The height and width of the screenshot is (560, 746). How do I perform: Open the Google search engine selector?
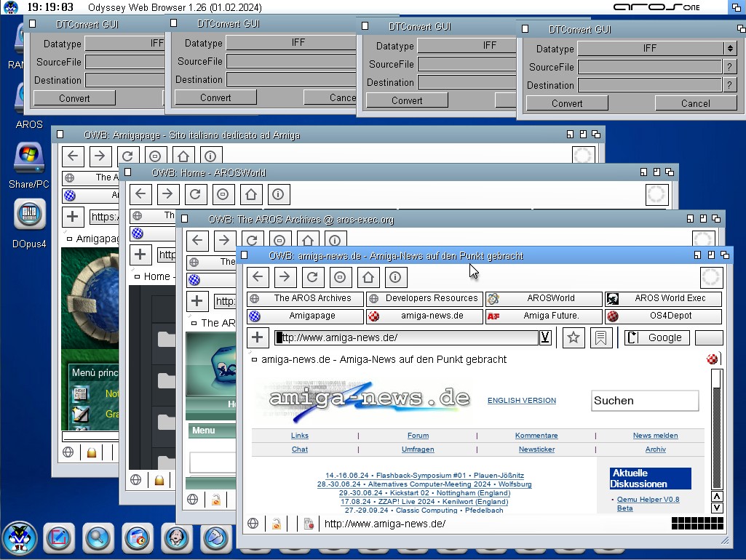pos(657,337)
